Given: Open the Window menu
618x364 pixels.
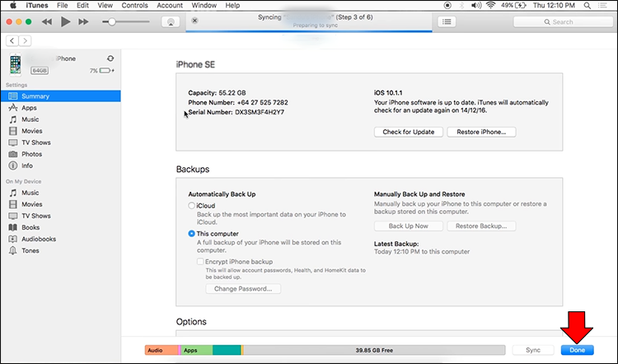Looking at the screenshot, I should pos(204,5).
